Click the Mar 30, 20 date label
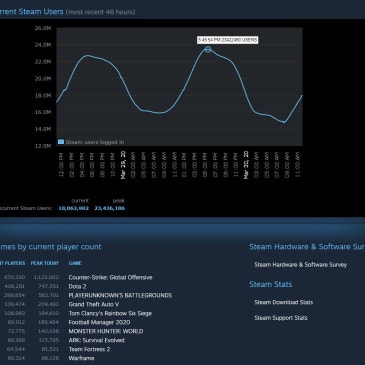 (x=246, y=165)
